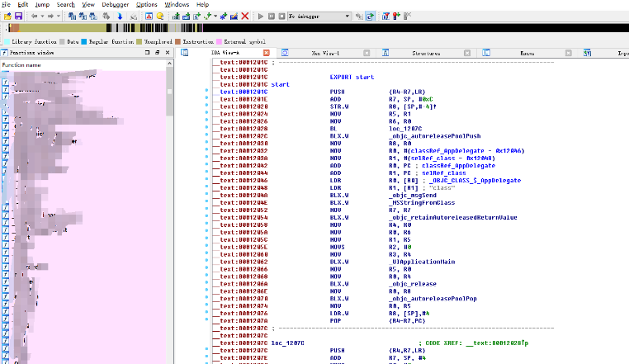Image resolution: width=629 pixels, height=364 pixels.
Task: Close the Structures tab
Action: click(x=467, y=53)
